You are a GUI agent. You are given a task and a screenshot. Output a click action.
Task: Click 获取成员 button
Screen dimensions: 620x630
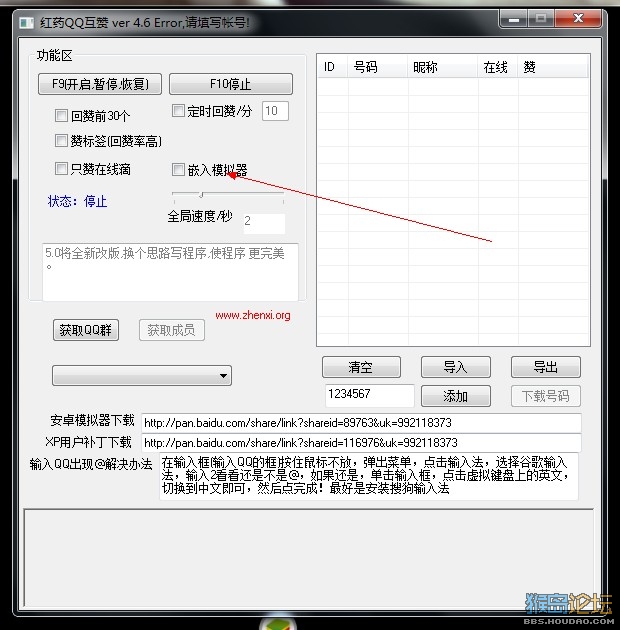172,330
